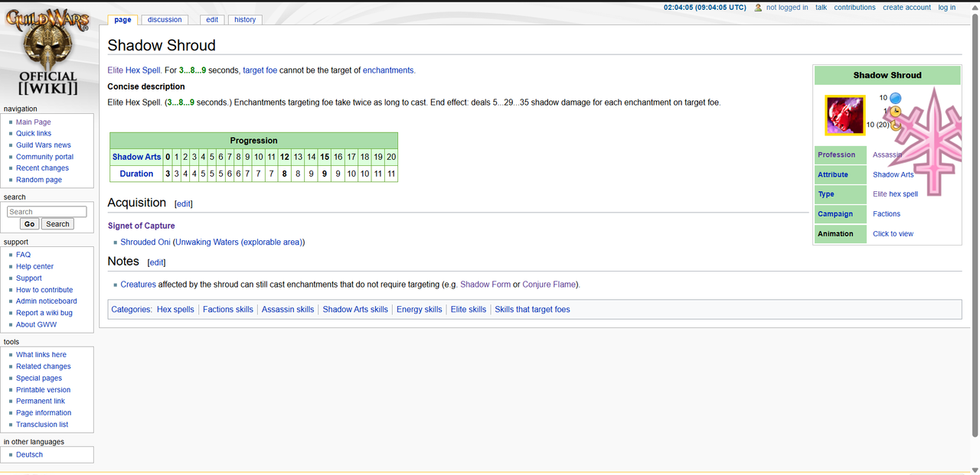
Task: Click to view skill animation
Action: (893, 234)
